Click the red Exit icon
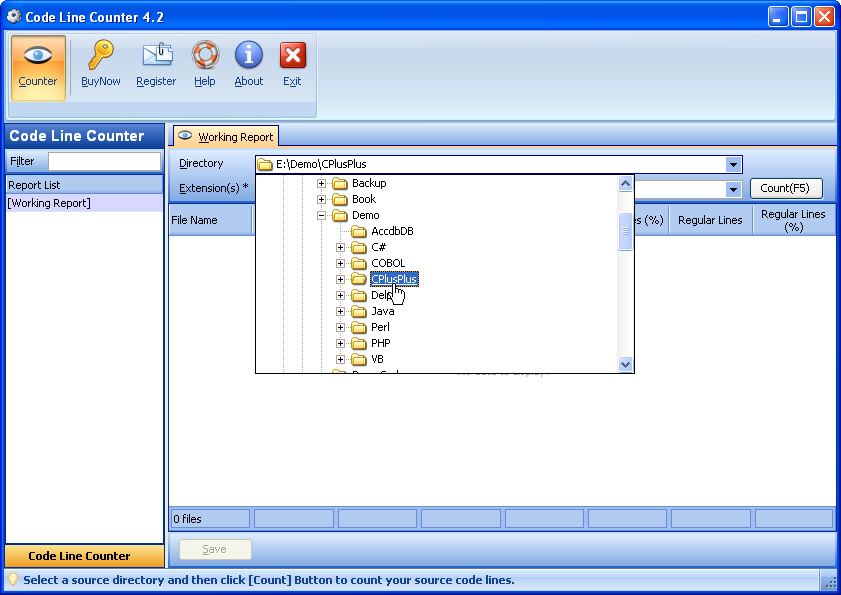Viewport: 841px width, 595px height. (292, 56)
